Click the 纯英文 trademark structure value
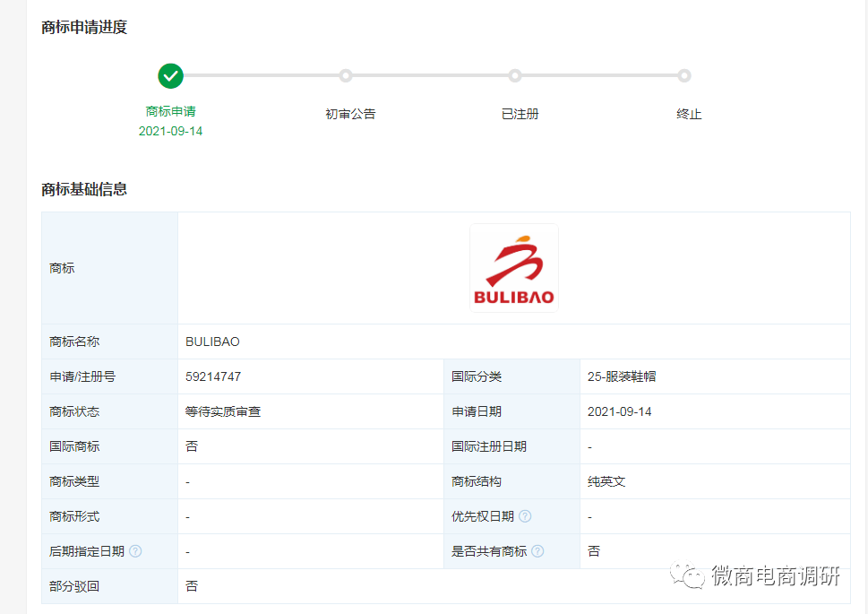This screenshot has height=614, width=868. click(606, 481)
